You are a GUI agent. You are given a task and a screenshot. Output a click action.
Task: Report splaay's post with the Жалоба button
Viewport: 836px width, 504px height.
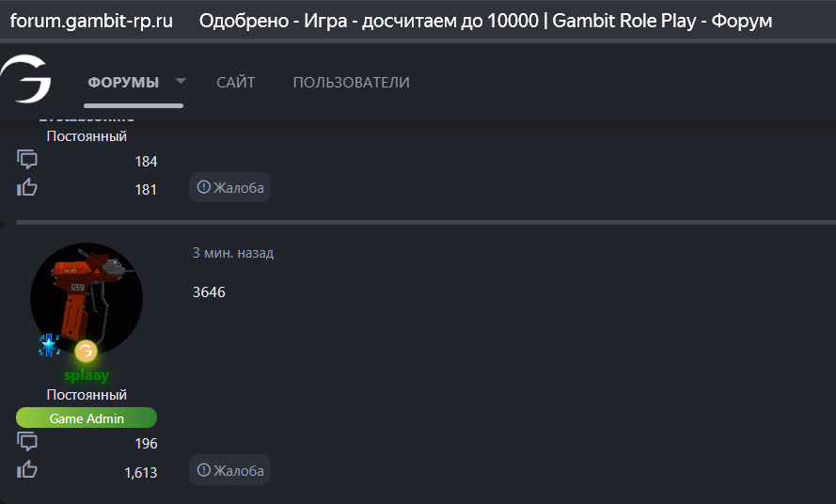pos(229,470)
